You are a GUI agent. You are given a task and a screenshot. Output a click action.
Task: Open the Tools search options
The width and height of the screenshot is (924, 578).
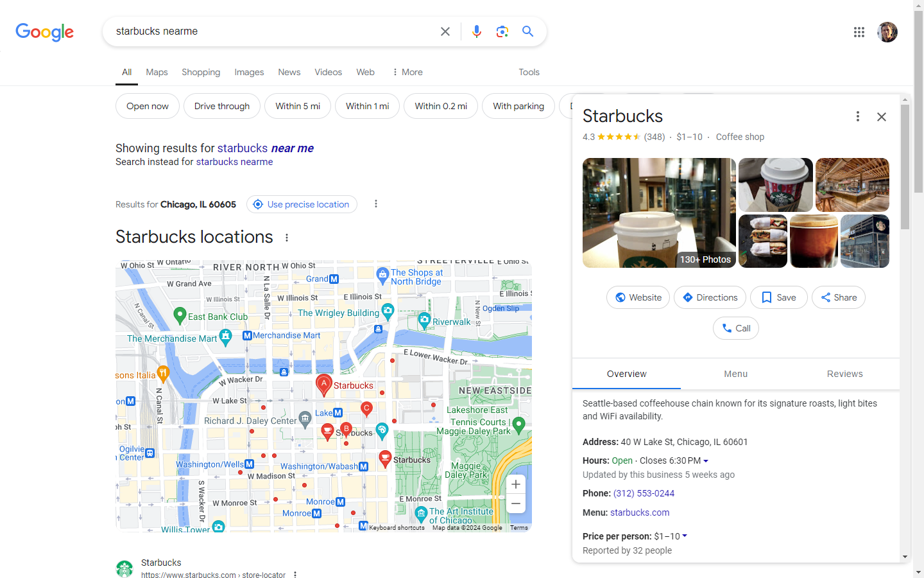(529, 72)
